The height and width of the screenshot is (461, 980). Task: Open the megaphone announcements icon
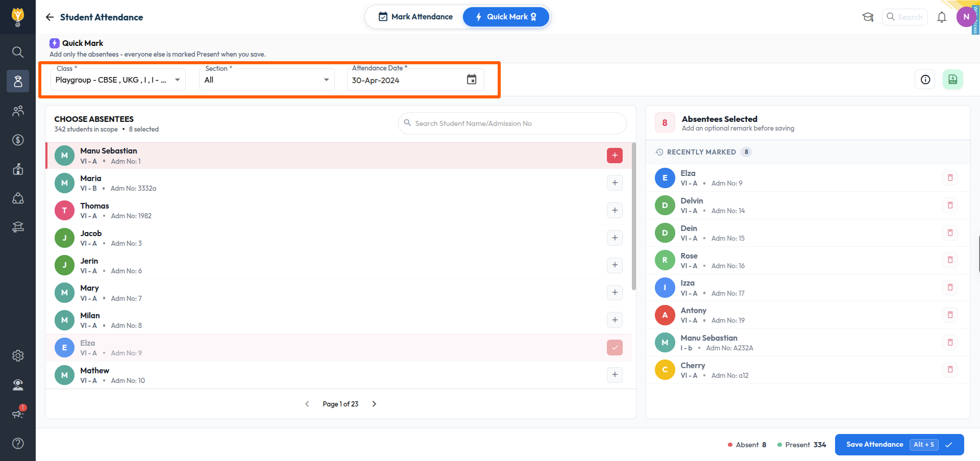[x=18, y=414]
